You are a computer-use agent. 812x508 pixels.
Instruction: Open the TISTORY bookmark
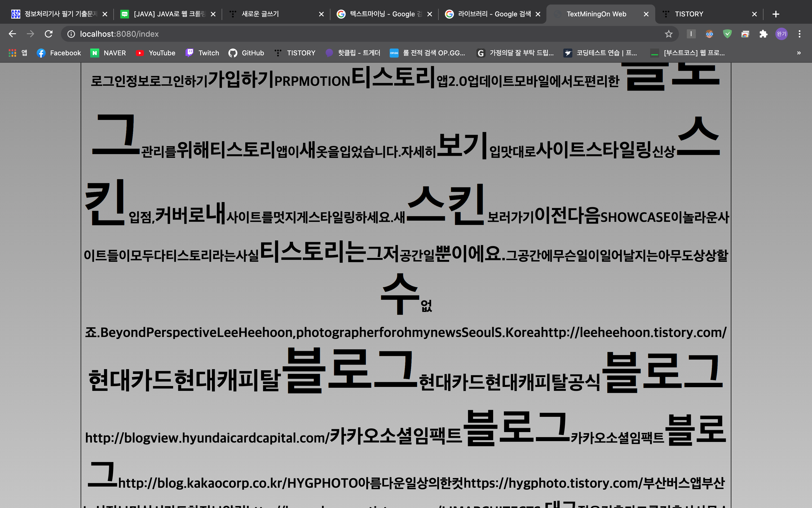pos(295,53)
